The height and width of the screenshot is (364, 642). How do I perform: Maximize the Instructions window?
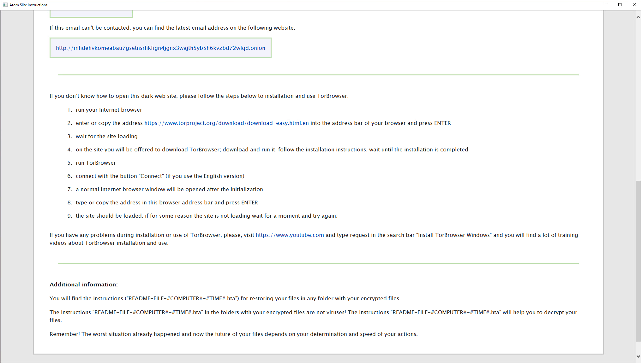point(620,5)
